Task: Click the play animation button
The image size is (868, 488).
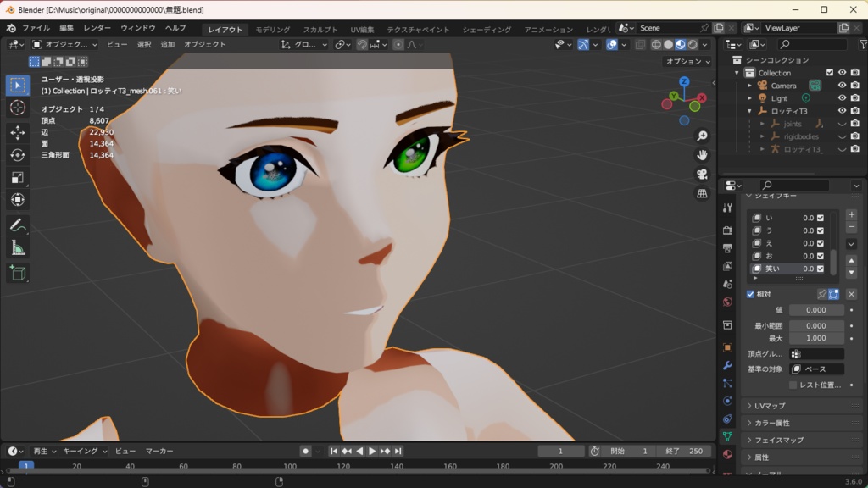Action: [x=372, y=451]
